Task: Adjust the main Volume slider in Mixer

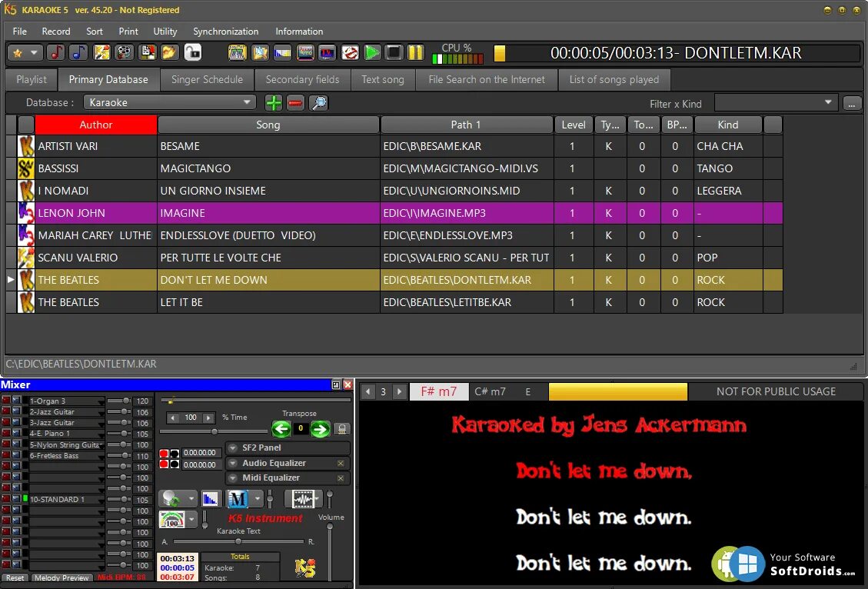Action: click(x=330, y=551)
